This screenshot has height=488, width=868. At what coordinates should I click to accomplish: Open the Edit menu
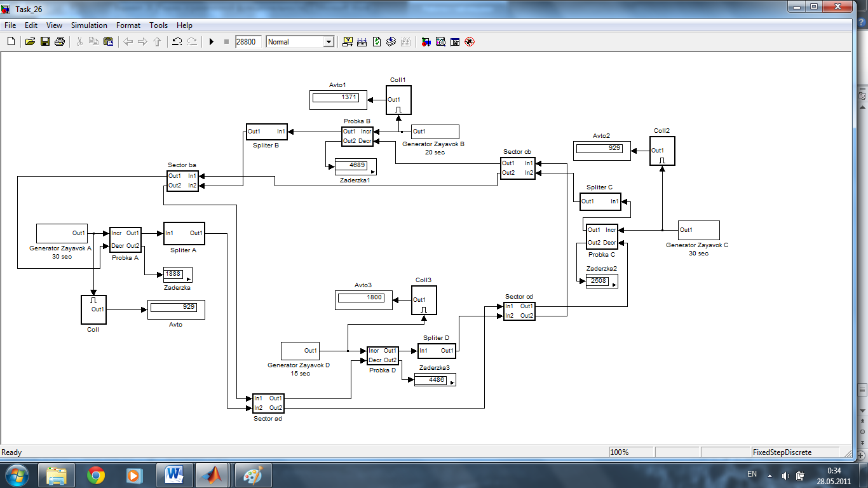point(31,25)
